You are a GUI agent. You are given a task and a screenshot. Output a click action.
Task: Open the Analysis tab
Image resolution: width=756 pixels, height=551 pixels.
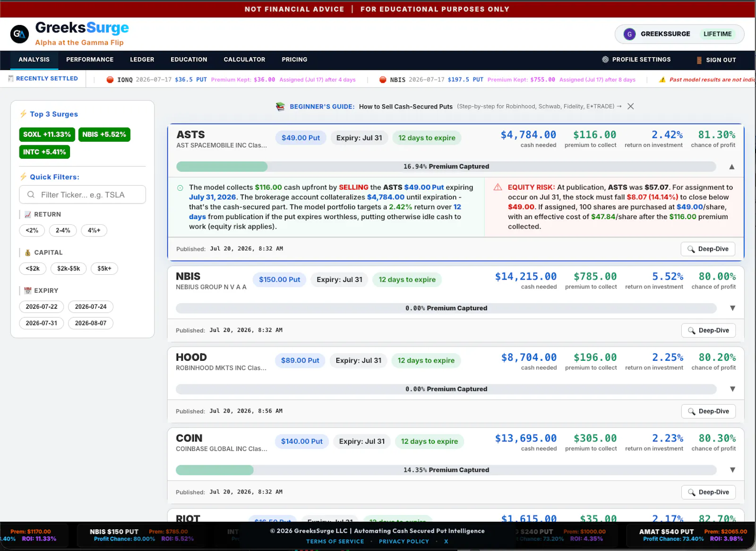click(34, 59)
